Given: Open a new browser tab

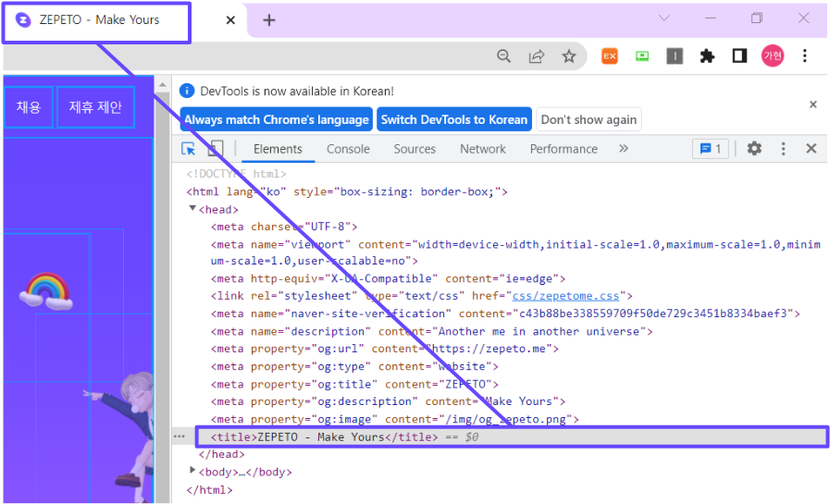Looking at the screenshot, I should coord(269,20).
